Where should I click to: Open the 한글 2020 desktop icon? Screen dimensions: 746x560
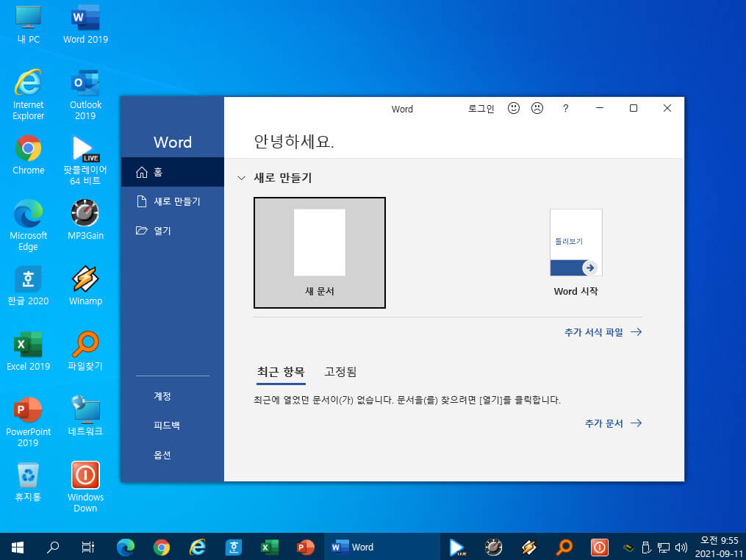pos(28,285)
